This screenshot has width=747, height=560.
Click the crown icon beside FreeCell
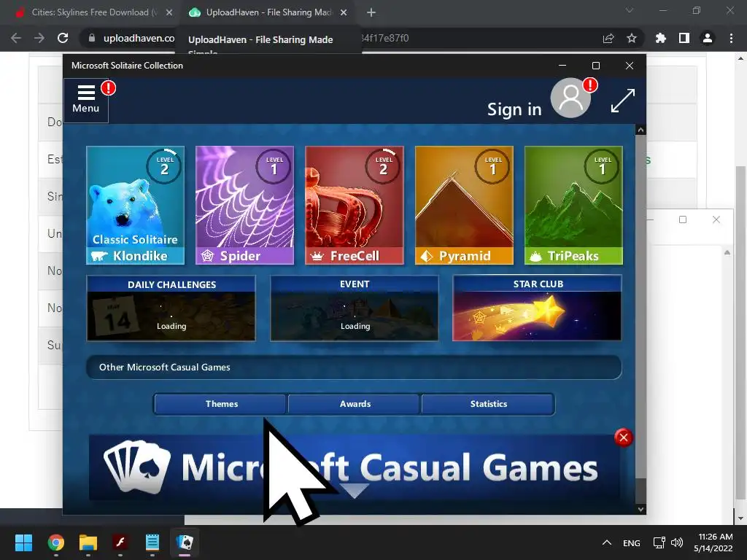[317, 256]
